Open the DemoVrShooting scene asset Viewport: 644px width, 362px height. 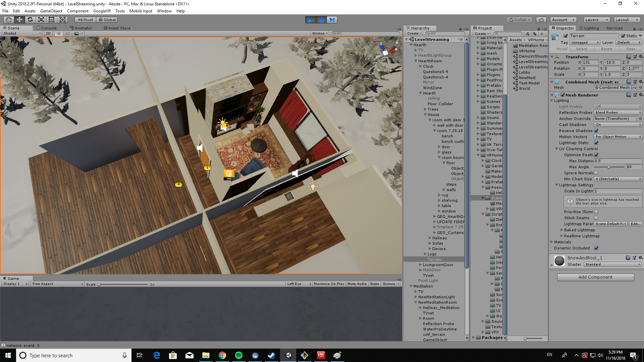530,56
